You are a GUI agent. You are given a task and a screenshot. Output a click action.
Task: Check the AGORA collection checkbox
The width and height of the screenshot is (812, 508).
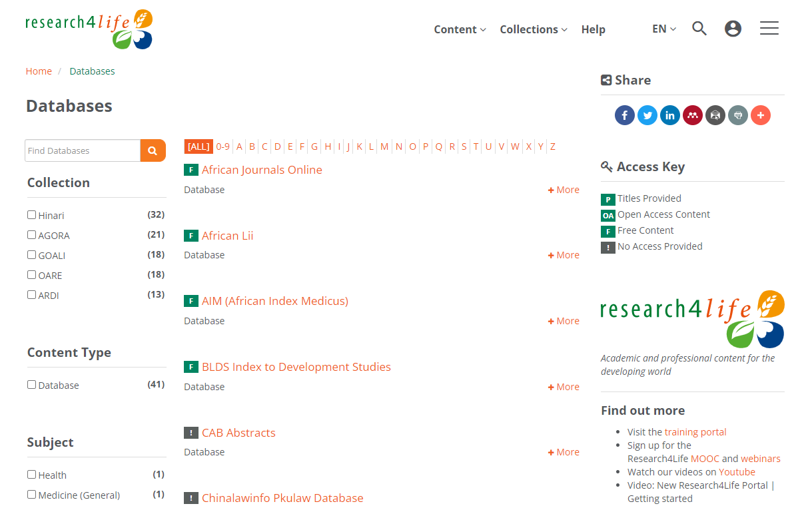pyautogui.click(x=31, y=234)
